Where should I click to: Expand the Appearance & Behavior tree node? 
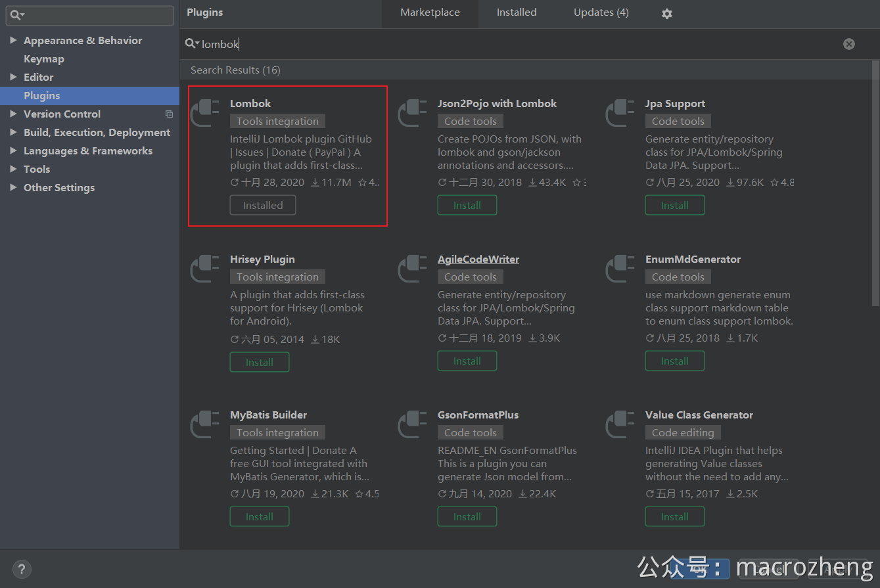(x=13, y=40)
